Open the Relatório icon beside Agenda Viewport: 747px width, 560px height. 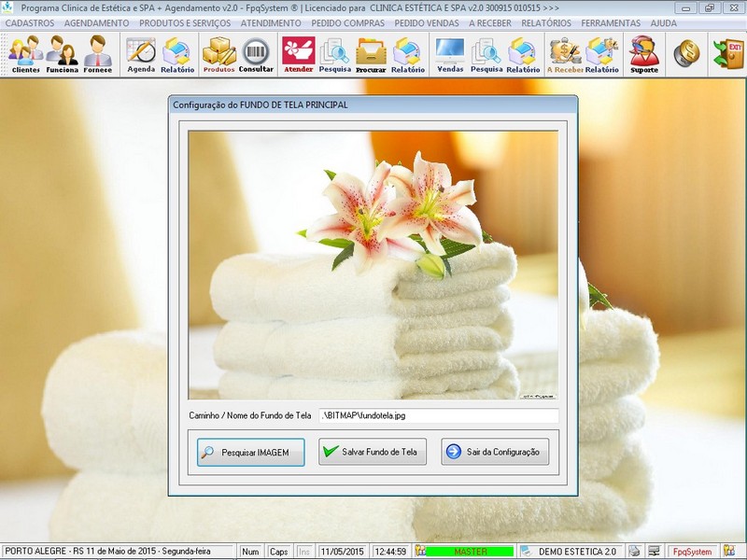tap(177, 55)
